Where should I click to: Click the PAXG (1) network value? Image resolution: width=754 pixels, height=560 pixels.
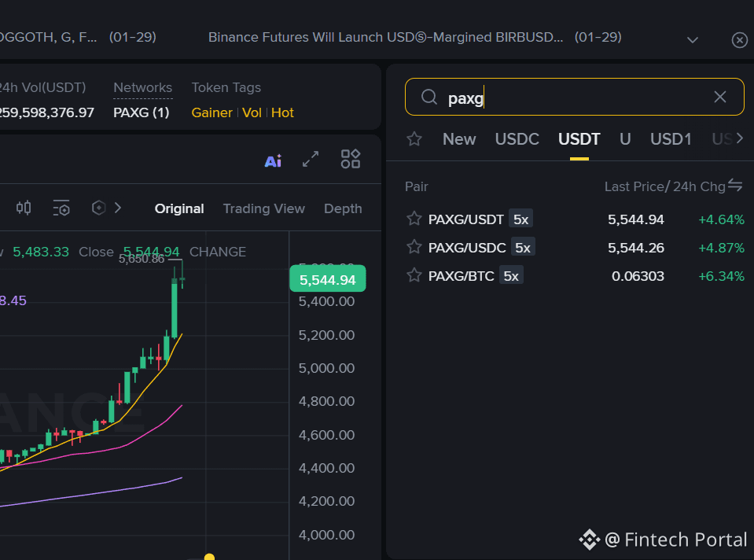point(142,112)
